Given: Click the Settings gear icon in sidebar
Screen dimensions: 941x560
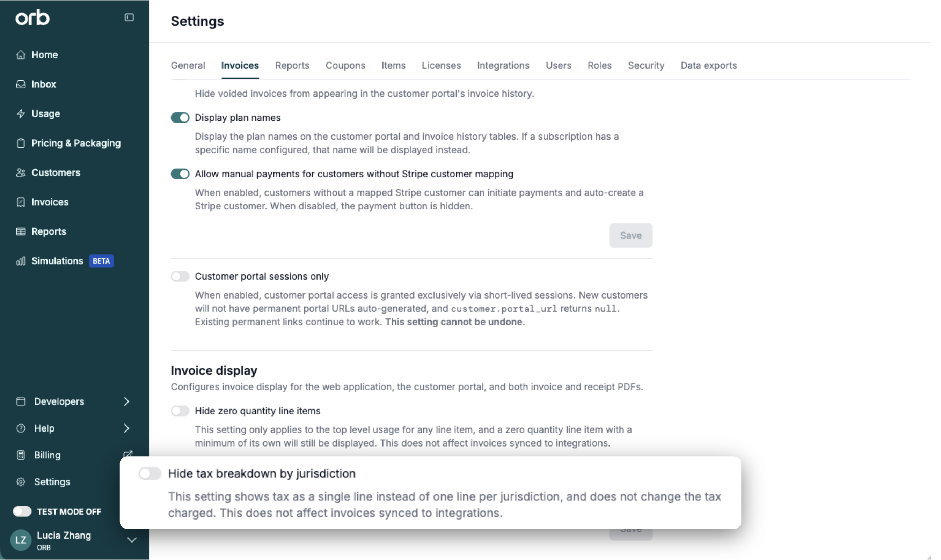Looking at the screenshot, I should pos(21,482).
